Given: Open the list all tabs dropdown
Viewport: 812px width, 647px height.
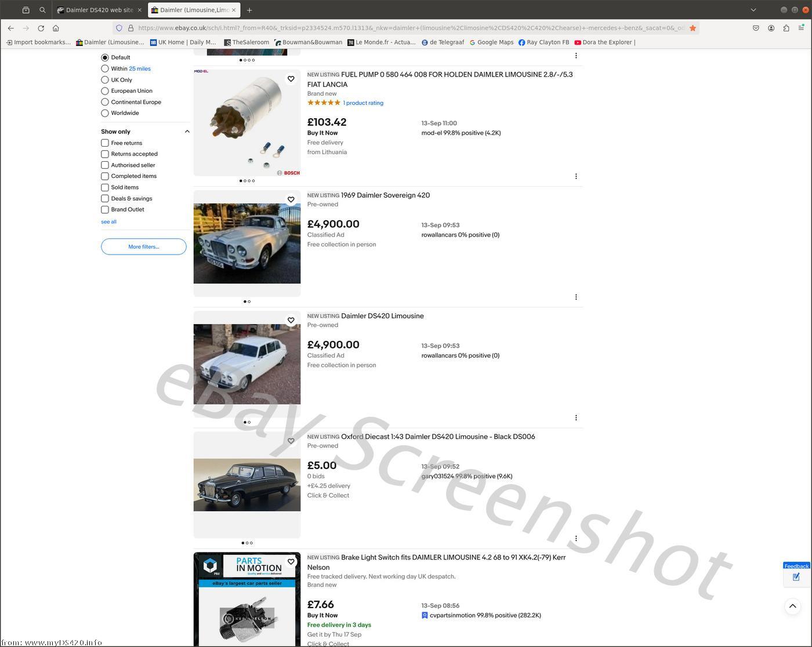Looking at the screenshot, I should click(753, 10).
